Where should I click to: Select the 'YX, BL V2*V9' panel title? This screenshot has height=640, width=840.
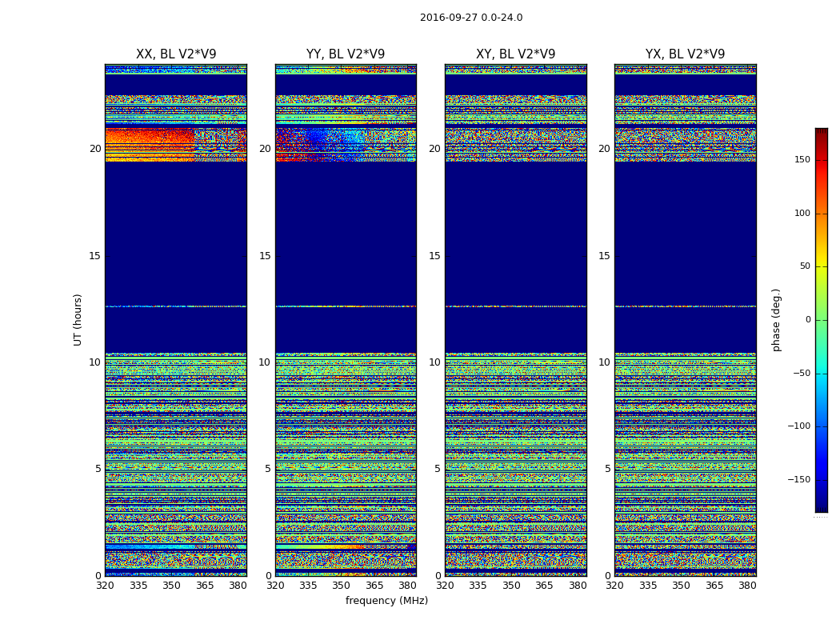click(685, 54)
